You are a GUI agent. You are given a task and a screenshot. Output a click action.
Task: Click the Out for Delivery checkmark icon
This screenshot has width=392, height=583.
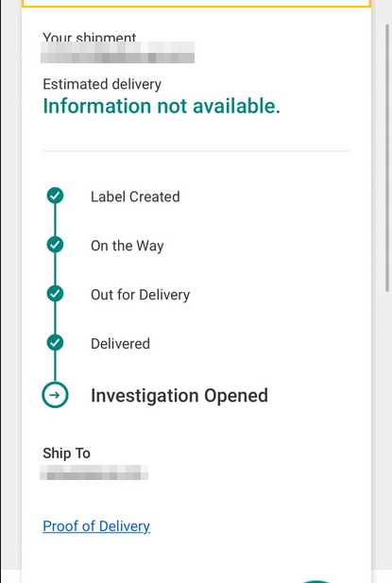55,294
